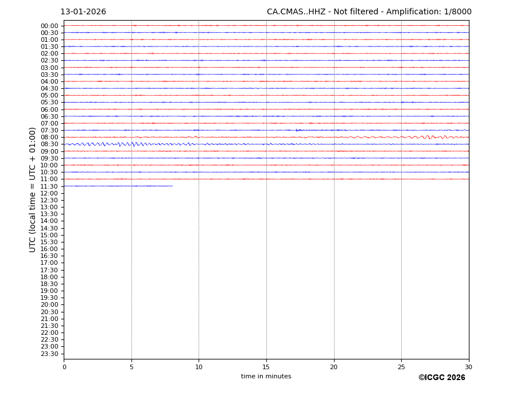Click the red wave burst near minute 27 at 08:00
532x399 pixels.
pos(428,137)
